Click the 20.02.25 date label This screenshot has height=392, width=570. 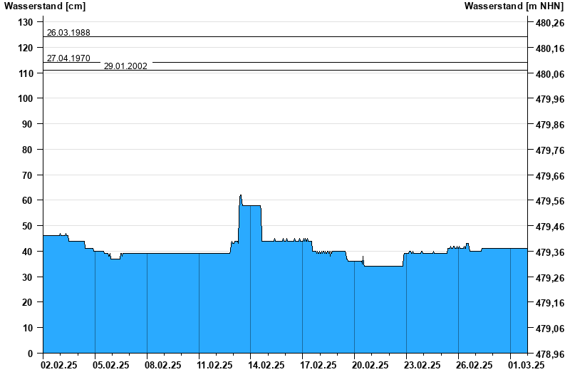371,365
